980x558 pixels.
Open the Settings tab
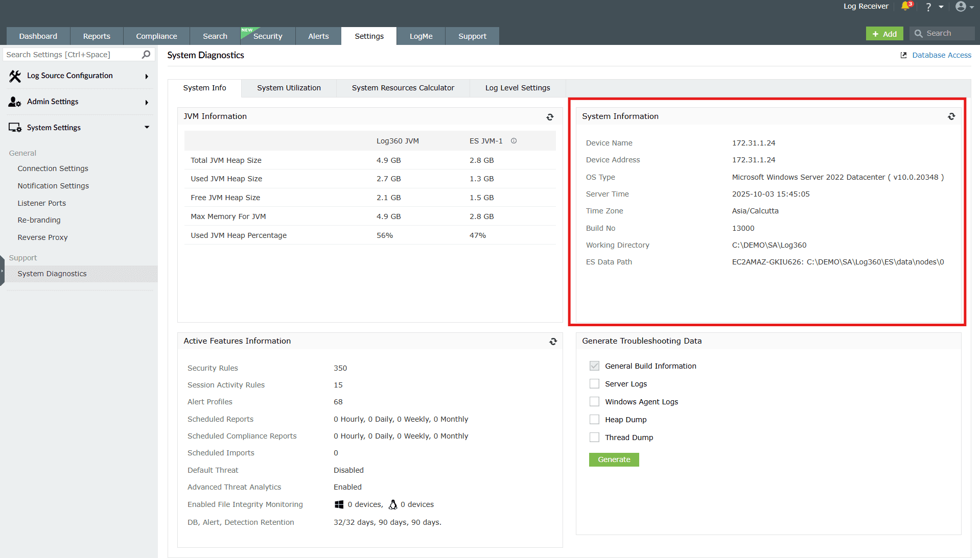369,36
